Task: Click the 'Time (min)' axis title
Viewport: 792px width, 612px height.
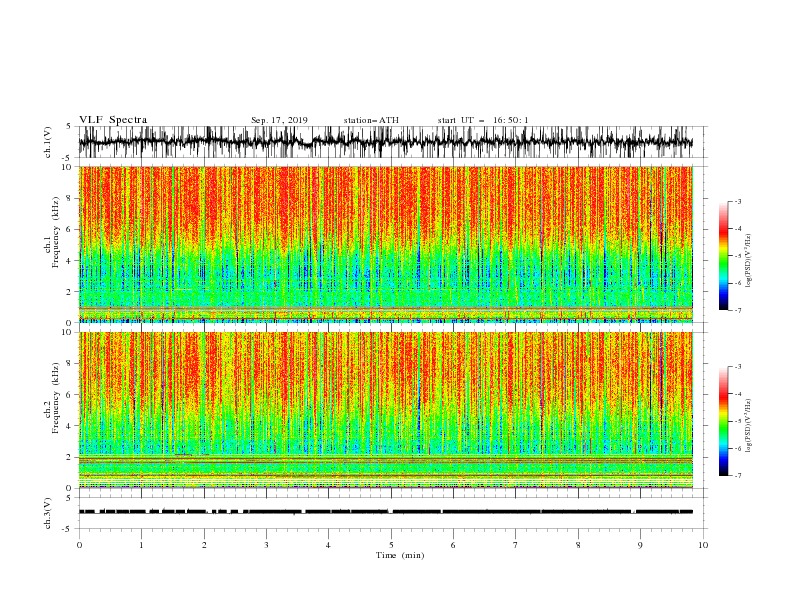Action: click(400, 555)
